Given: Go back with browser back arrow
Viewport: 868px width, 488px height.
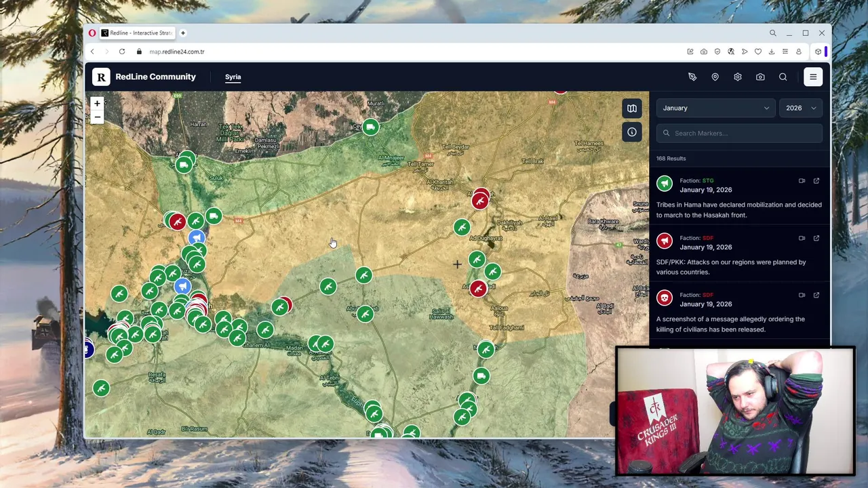Looking at the screenshot, I should pos(92,52).
